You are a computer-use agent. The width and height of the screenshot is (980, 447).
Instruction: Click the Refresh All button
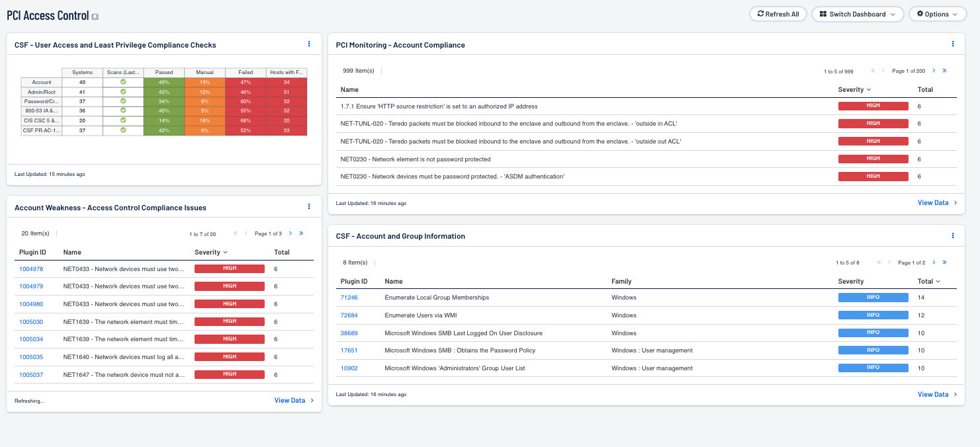[x=778, y=14]
